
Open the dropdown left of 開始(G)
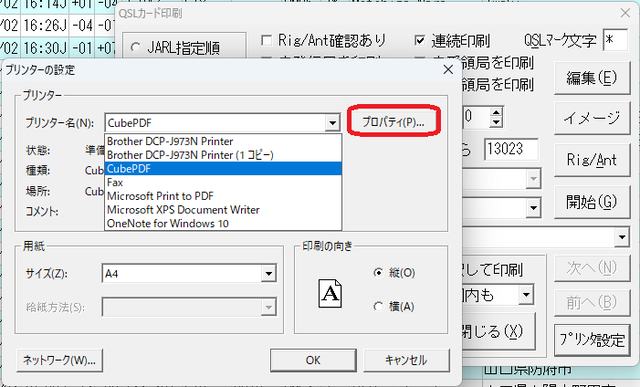533,208
